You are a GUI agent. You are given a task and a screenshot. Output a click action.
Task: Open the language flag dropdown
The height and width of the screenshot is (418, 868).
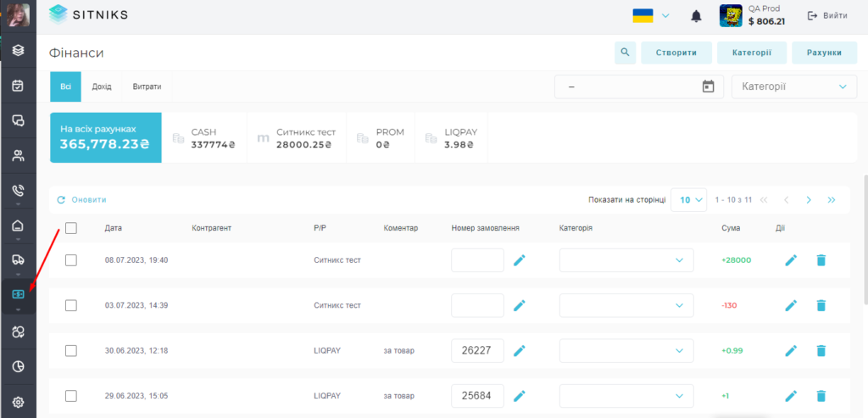point(651,15)
